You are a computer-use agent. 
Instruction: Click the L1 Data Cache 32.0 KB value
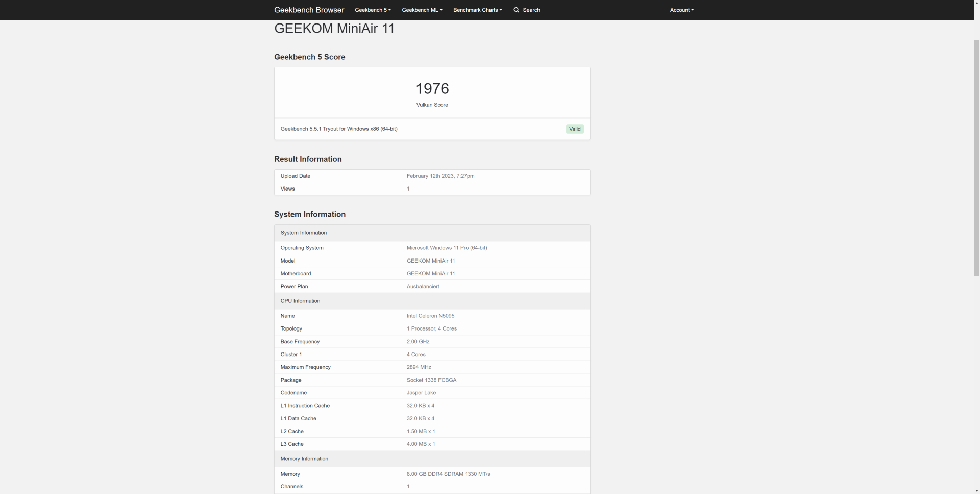pyautogui.click(x=421, y=418)
